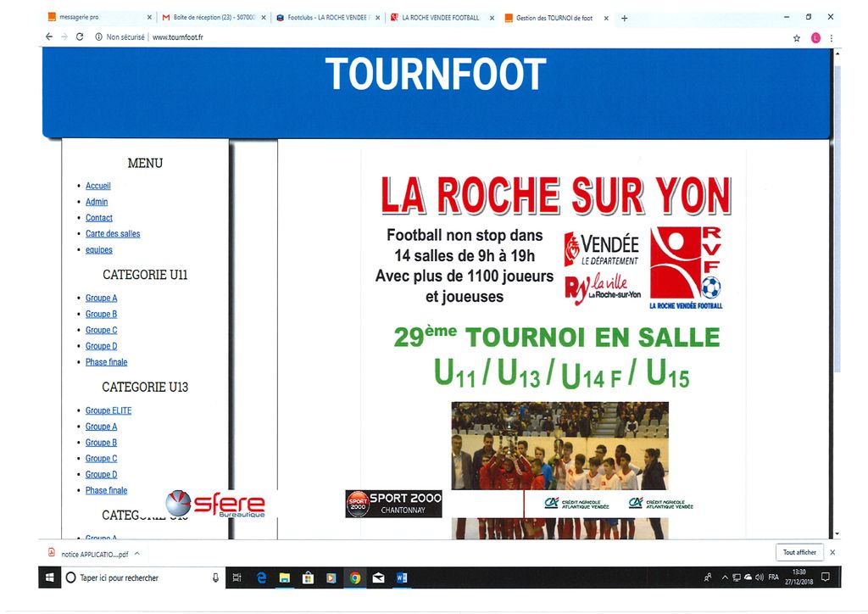Image resolution: width=868 pixels, height=614 pixels.
Task: Open a new browser tab
Action: point(625,18)
